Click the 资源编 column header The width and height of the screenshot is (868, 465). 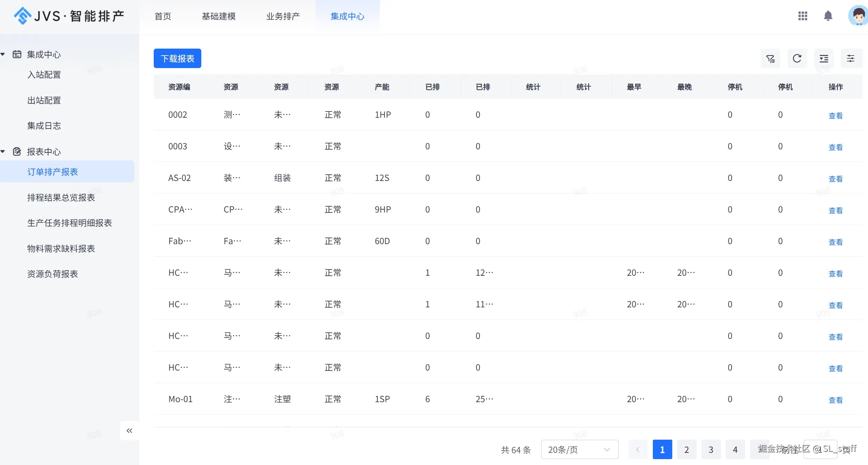(179, 87)
